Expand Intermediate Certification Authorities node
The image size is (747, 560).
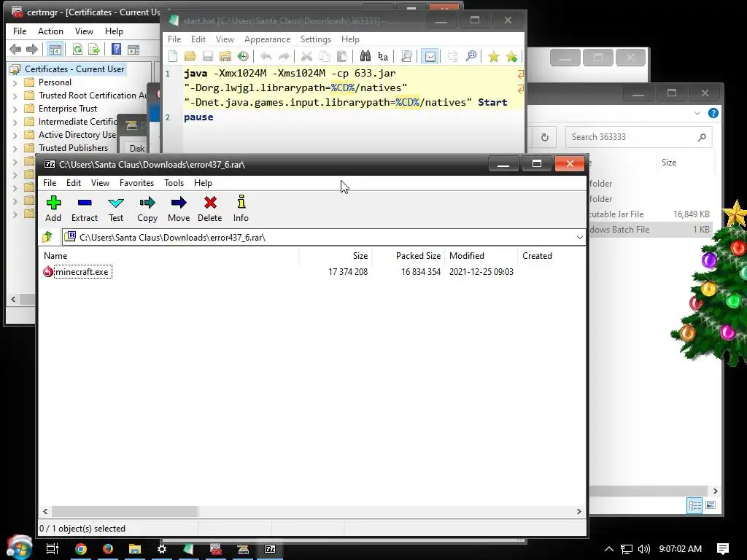click(15, 122)
